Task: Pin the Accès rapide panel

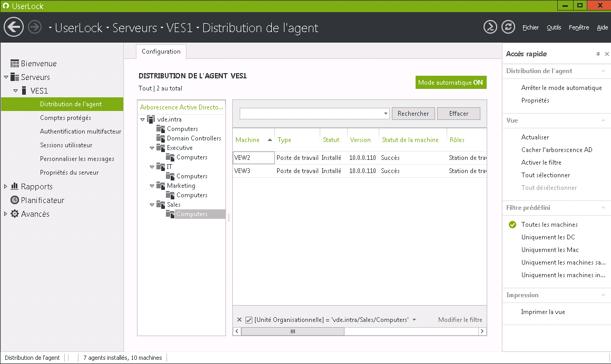Action: (598, 54)
